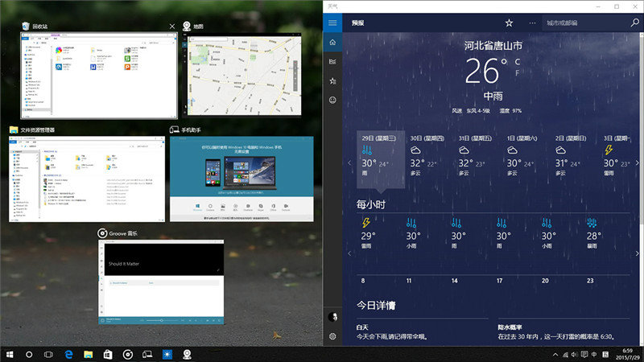This screenshot has height=362, width=644.
Task: Click the city or zip code search box
Action: (584, 23)
